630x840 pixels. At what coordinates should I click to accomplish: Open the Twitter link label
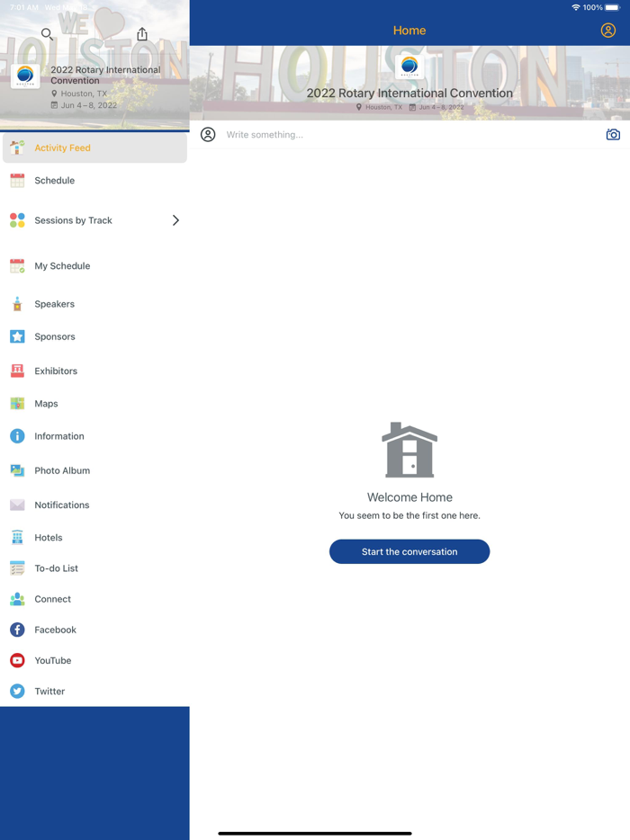[49, 691]
